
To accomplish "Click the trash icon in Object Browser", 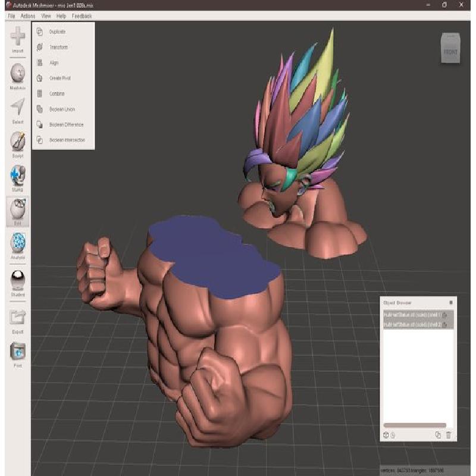I will (449, 435).
